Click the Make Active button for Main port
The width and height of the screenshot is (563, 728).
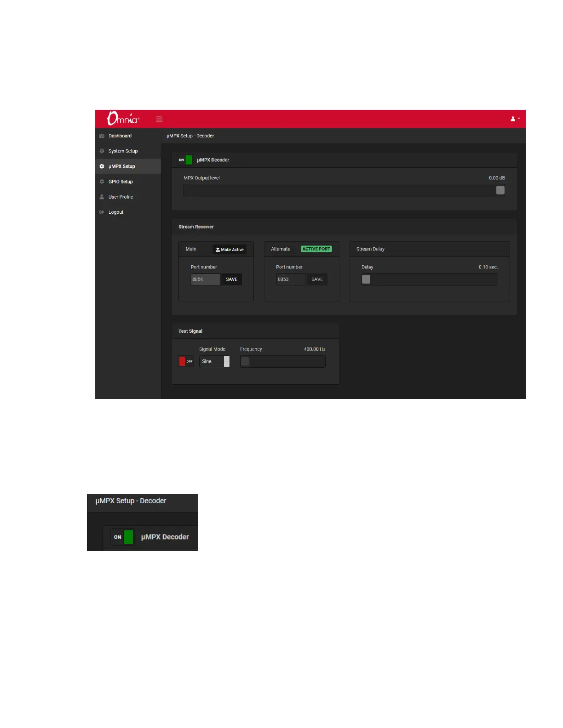(230, 250)
